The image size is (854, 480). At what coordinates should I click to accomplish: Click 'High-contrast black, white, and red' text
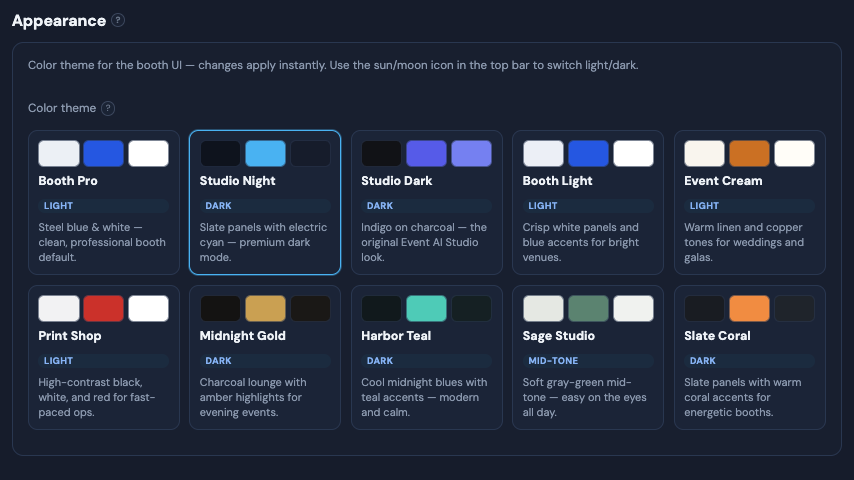click(96, 397)
